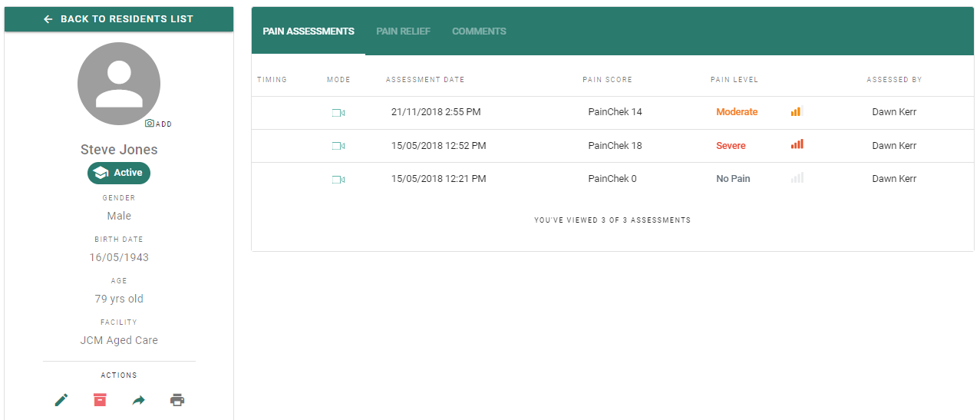Click video mode icon for 15/05/2018 12:52 PM

[x=338, y=146]
